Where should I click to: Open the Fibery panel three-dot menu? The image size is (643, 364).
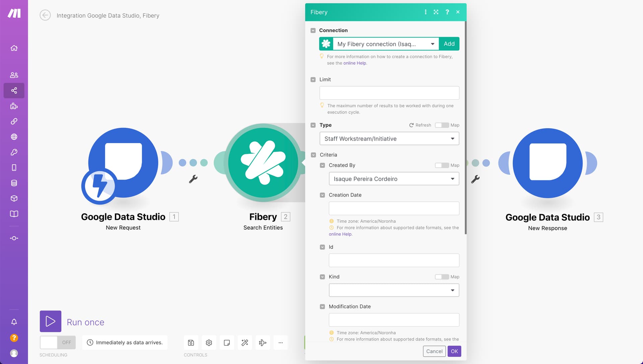pos(426,12)
